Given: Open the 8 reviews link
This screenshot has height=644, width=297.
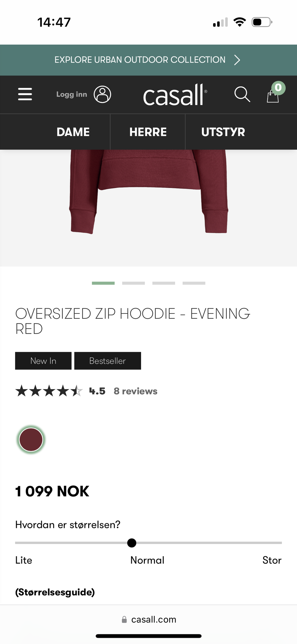Looking at the screenshot, I should tap(136, 391).
